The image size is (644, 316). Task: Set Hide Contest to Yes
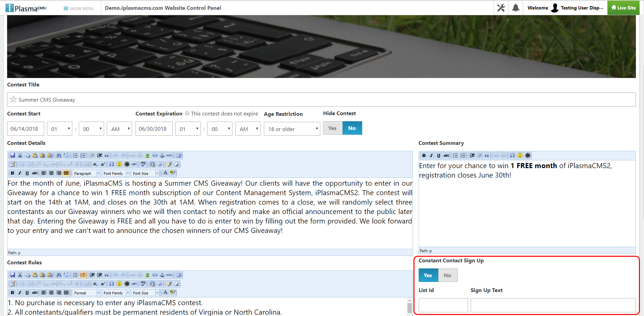[333, 128]
